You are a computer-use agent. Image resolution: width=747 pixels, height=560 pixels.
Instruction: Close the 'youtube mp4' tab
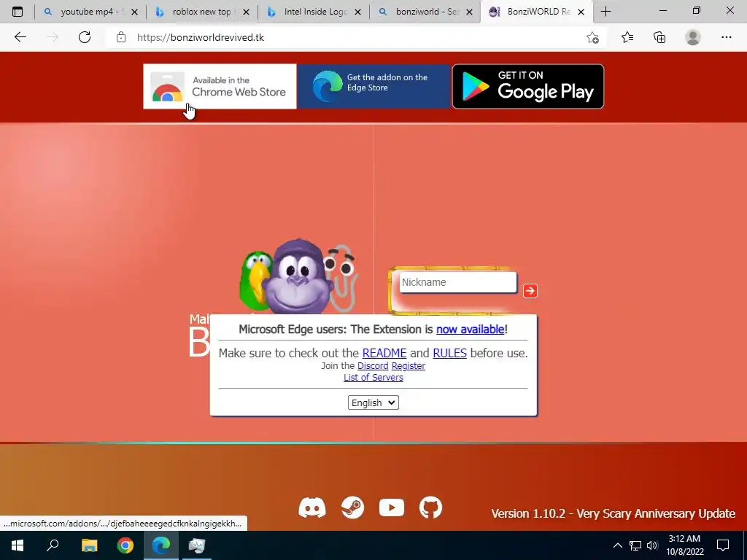tap(135, 12)
